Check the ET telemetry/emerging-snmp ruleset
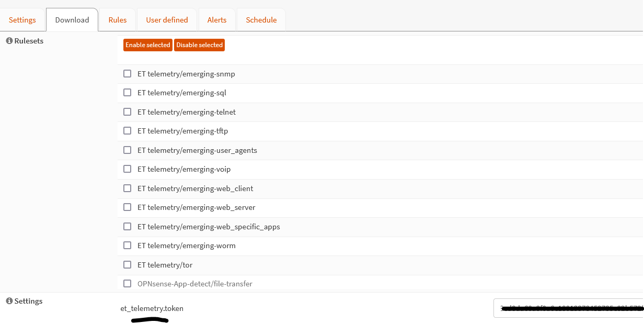 127,74
